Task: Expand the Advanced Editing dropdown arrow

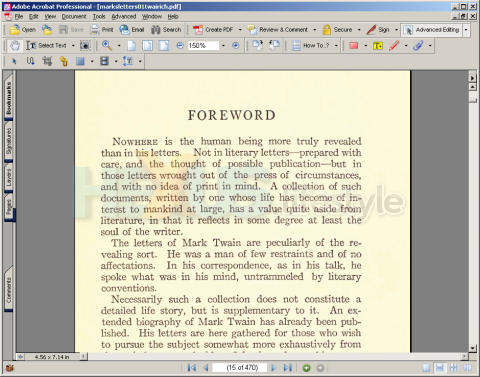Action: coord(466,30)
